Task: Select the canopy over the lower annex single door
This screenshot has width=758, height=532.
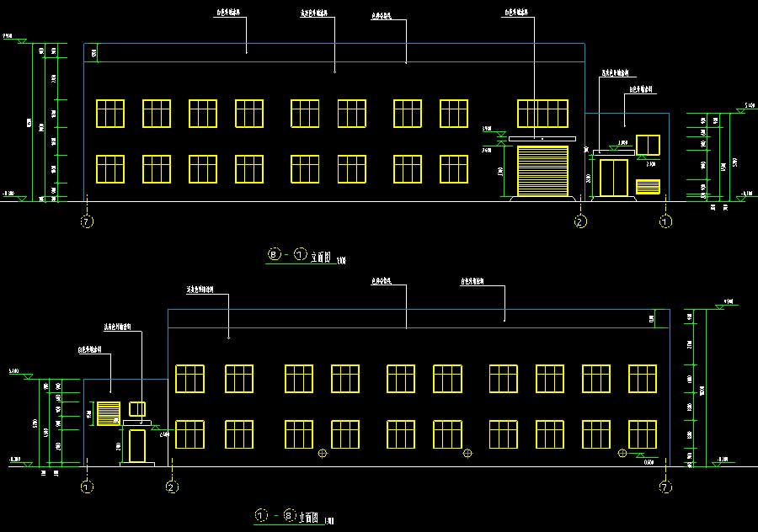Action: pos(137,423)
